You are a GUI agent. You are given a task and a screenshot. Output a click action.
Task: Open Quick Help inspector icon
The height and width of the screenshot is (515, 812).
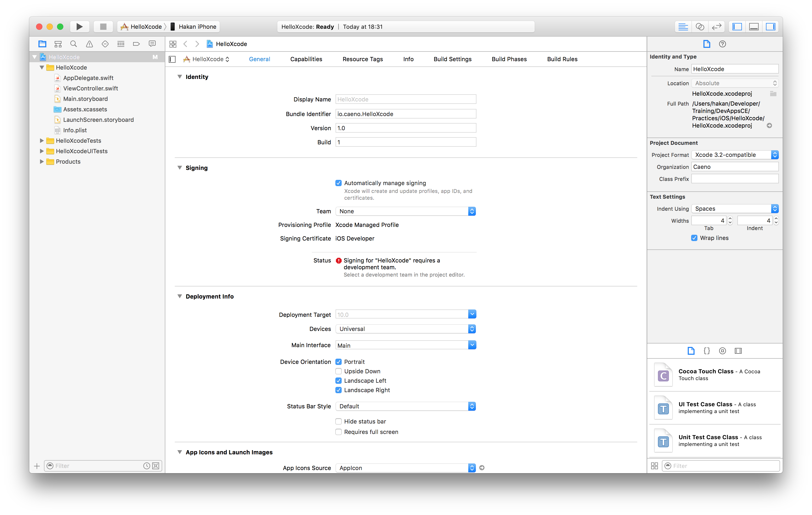tap(722, 44)
